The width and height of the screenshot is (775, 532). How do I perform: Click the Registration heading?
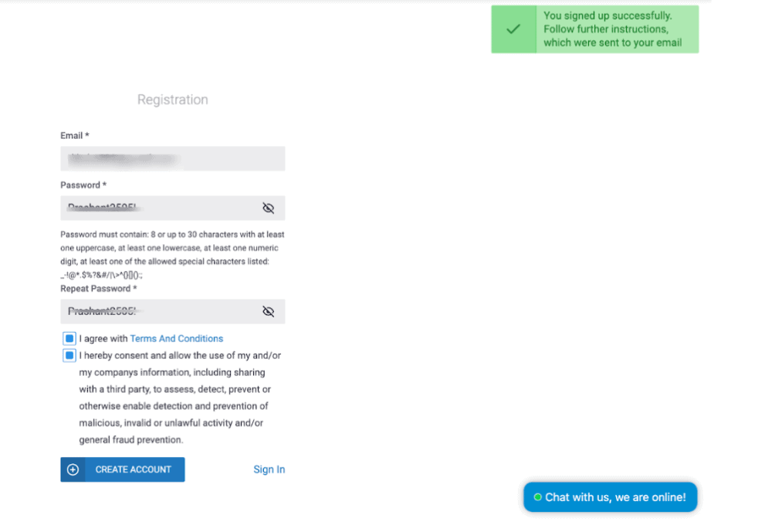click(172, 100)
